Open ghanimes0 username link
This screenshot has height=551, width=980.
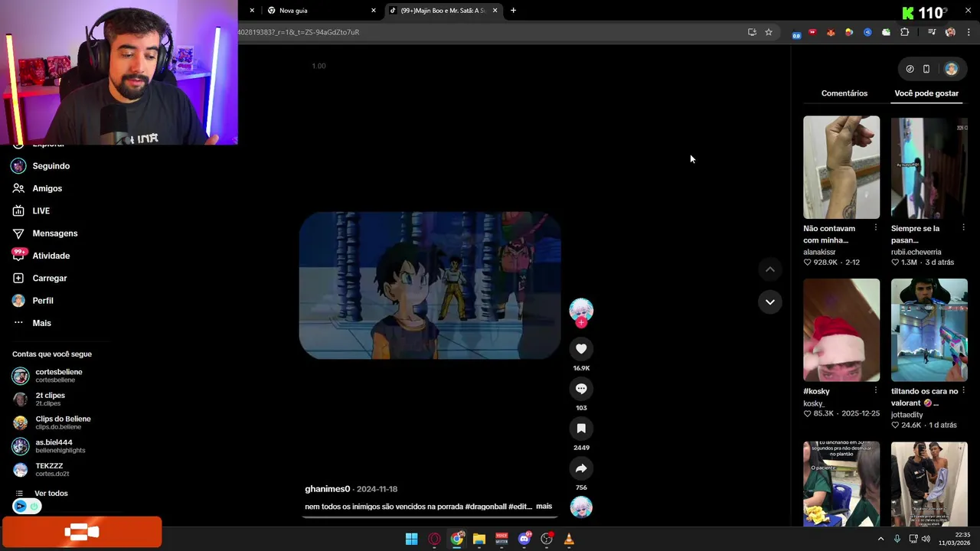[327, 489]
